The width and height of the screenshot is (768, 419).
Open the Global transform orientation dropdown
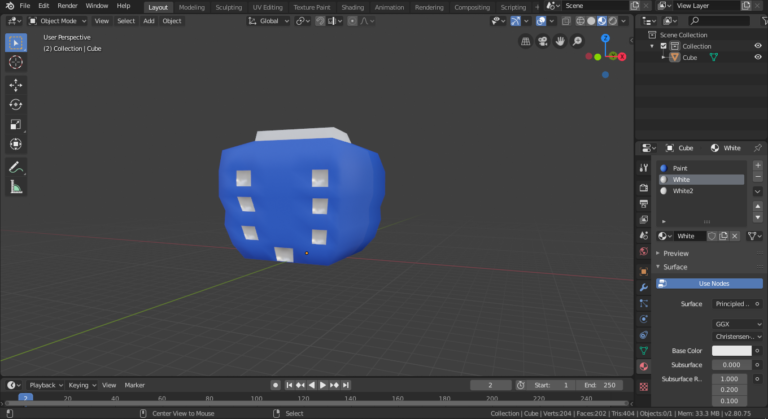click(269, 20)
